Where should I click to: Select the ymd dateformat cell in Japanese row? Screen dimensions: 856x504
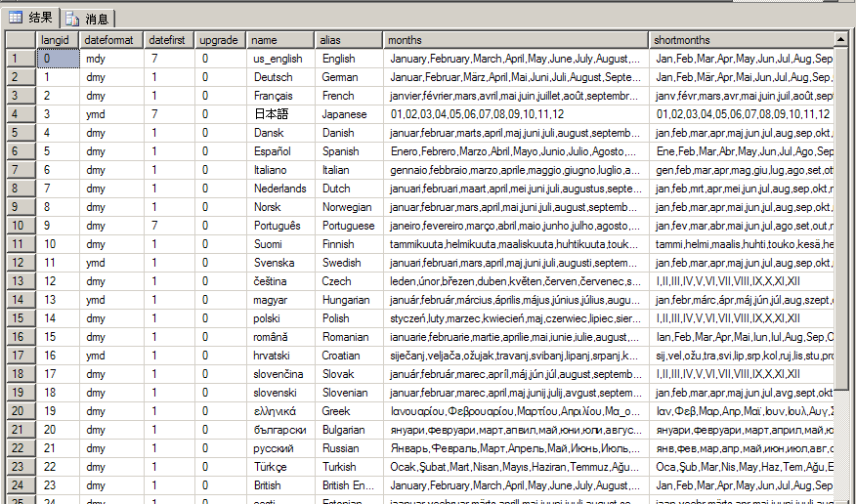112,114
